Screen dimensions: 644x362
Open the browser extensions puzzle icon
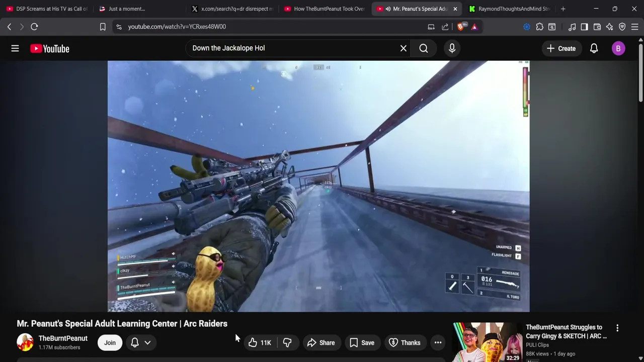[539, 27]
